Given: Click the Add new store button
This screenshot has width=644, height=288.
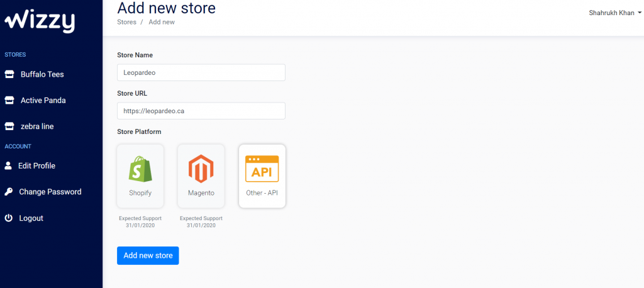Looking at the screenshot, I should pyautogui.click(x=148, y=255).
